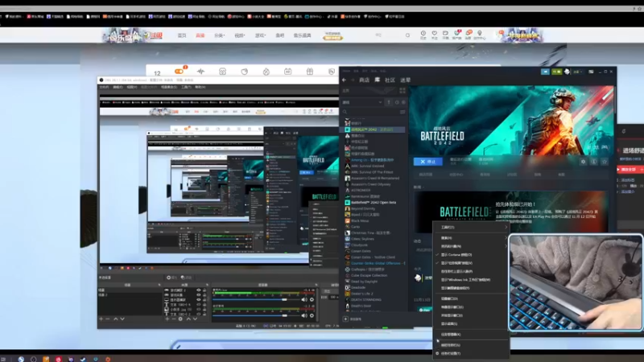
Task: Open Taskbar settings from context menu
Action: pos(471,353)
